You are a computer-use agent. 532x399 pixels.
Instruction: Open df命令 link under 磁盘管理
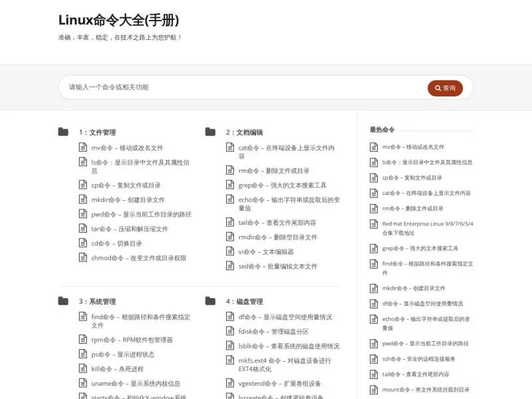285,317
